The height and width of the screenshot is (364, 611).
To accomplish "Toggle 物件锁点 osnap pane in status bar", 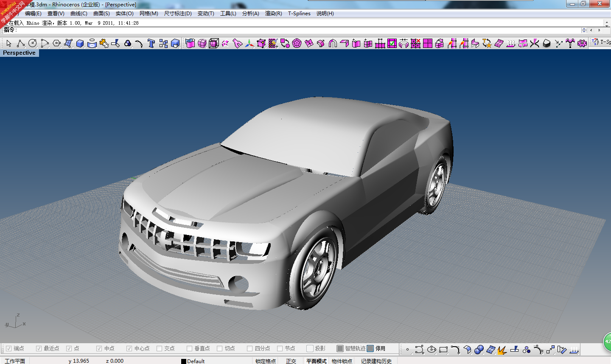I will [342, 361].
